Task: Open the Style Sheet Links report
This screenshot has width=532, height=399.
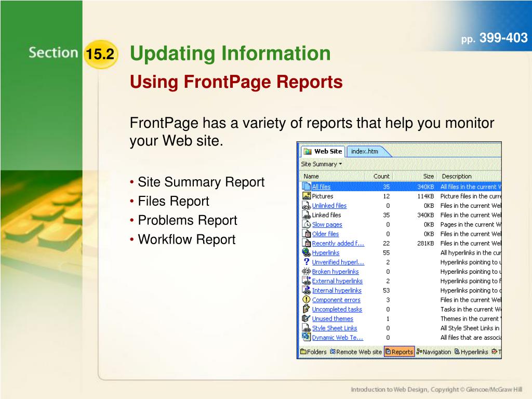Action: pos(335,328)
